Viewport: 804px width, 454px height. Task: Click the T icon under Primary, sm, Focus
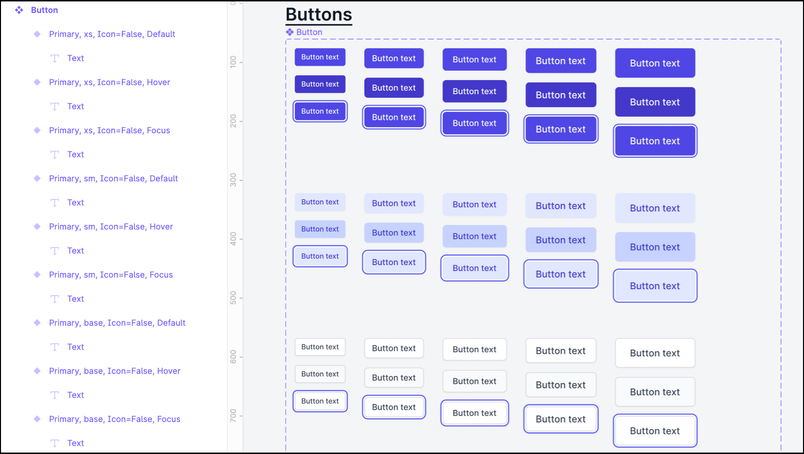[x=54, y=299]
